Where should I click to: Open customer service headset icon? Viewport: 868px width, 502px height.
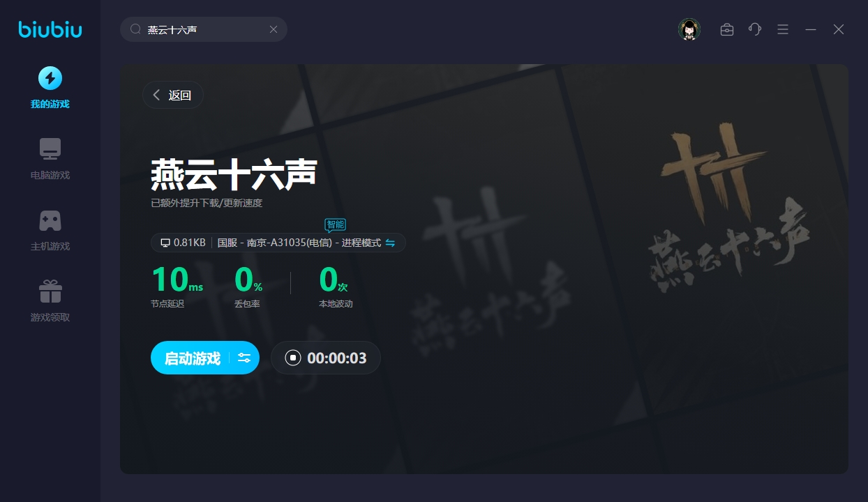(755, 29)
